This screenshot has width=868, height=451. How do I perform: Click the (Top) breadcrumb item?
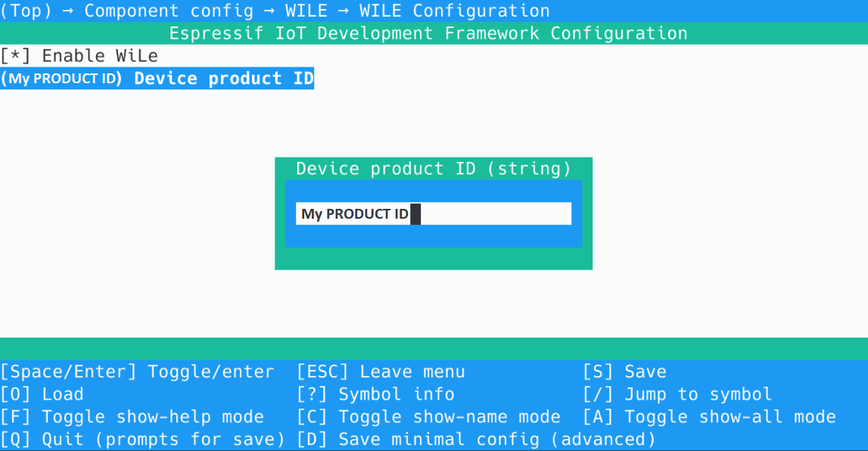[26, 11]
